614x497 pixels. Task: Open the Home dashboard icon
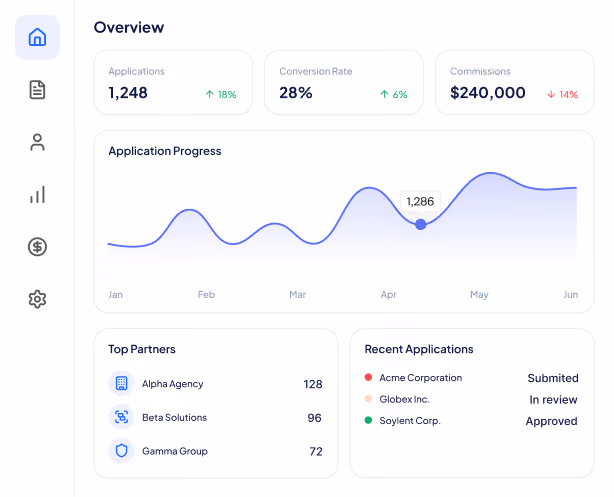click(37, 37)
